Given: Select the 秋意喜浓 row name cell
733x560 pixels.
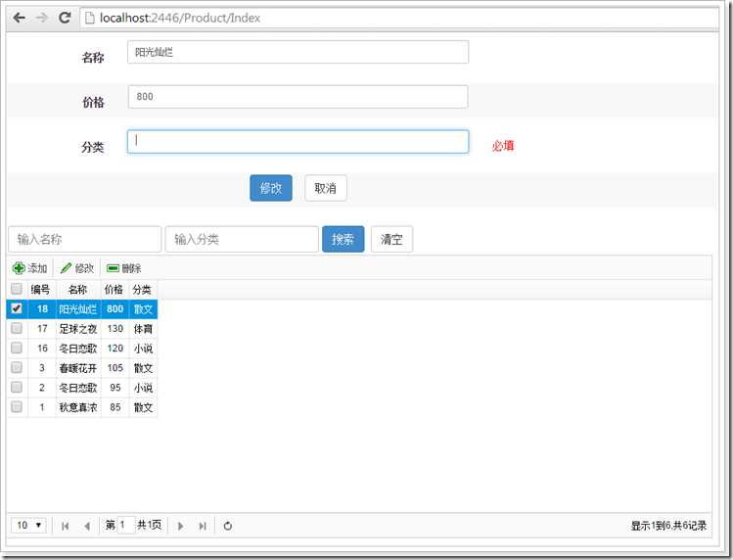Looking at the screenshot, I should point(78,407).
